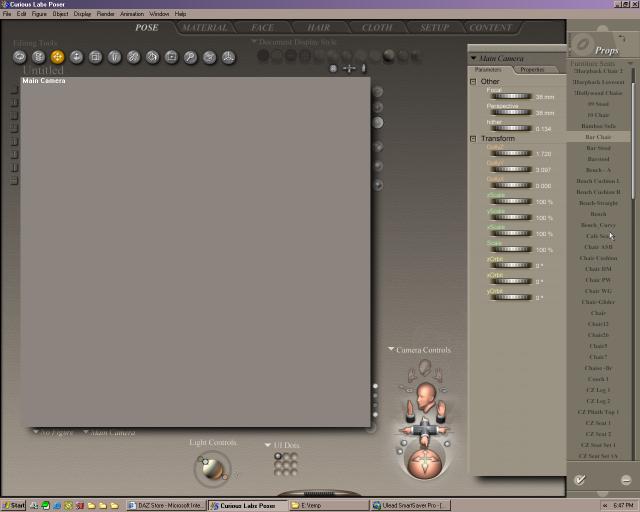Choose the highlighted Smooth Shaded display sphere

click(x=389, y=56)
